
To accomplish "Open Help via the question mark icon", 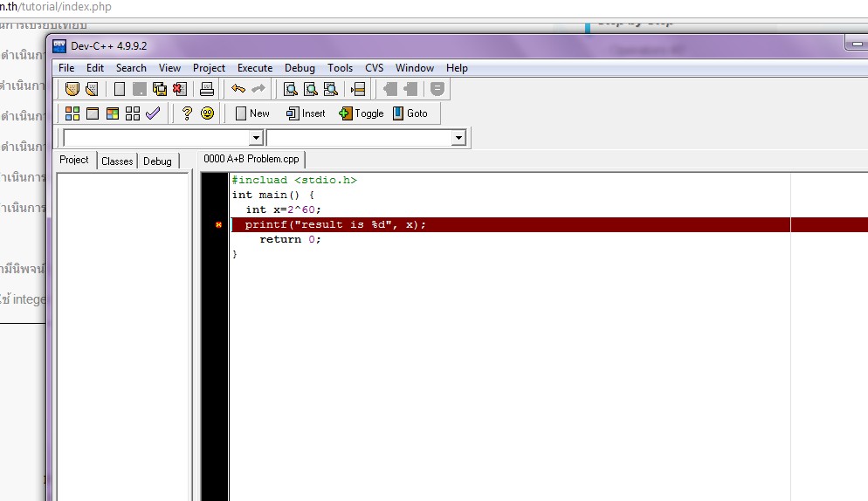I will [186, 113].
